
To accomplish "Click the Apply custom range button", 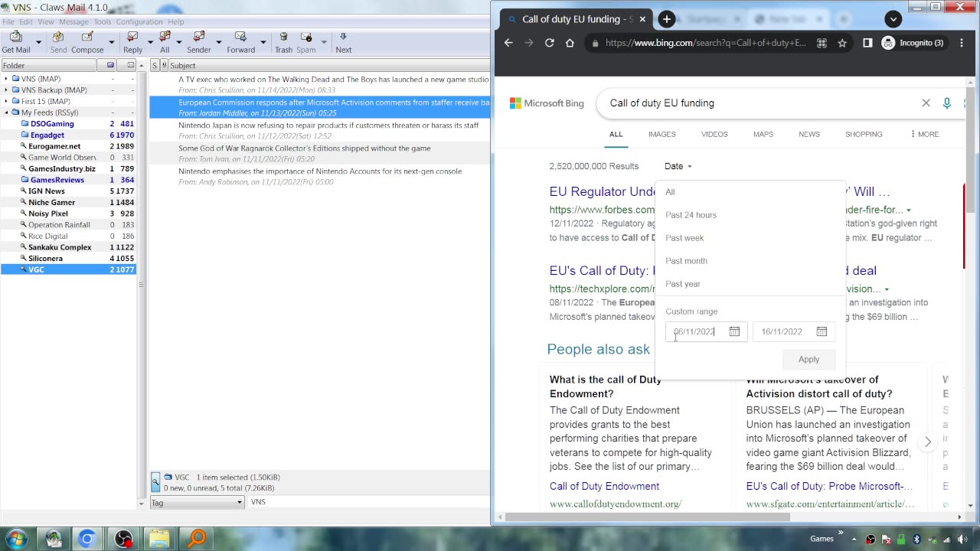I will [808, 360].
